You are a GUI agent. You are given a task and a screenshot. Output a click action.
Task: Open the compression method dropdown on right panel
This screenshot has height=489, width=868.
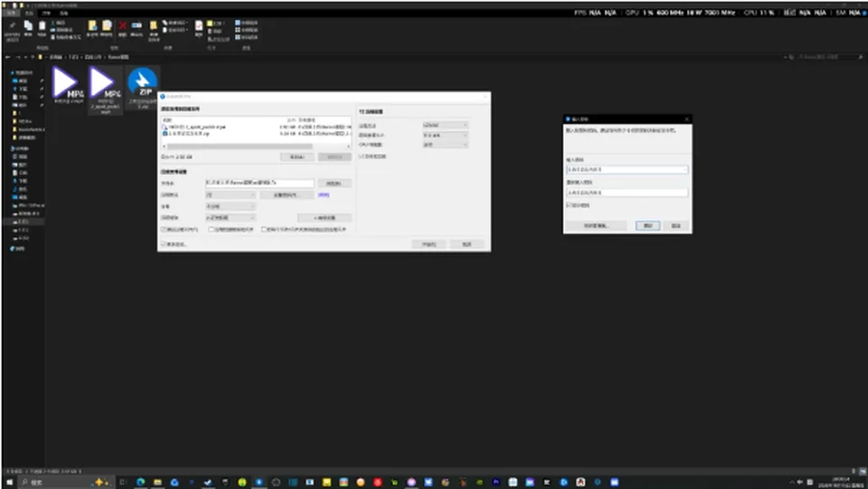click(446, 126)
